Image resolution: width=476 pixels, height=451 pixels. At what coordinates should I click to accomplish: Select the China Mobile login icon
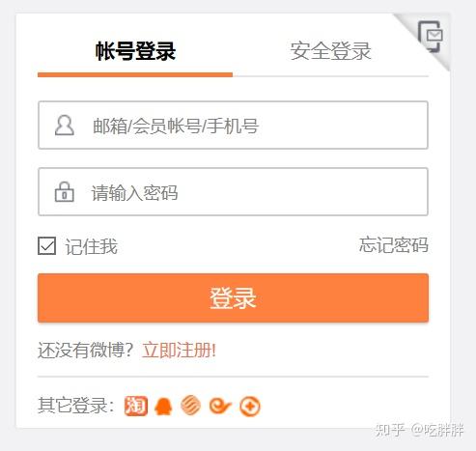click(190, 406)
